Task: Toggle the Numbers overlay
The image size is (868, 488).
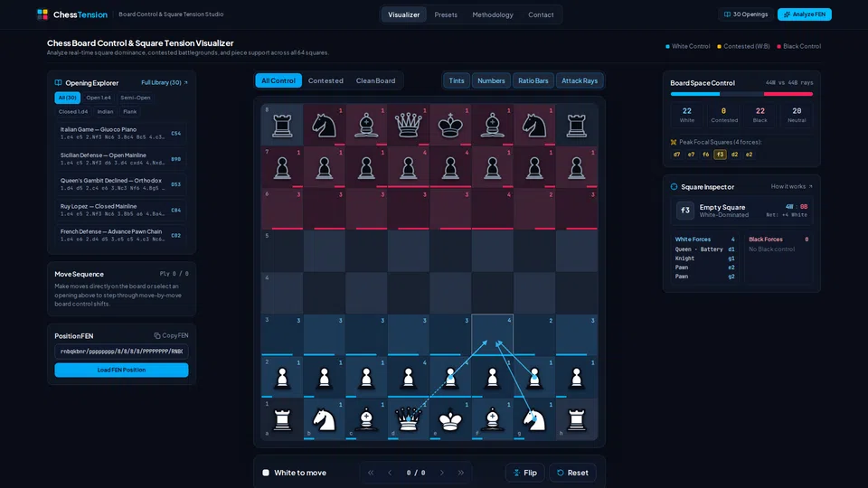Action: (x=491, y=80)
